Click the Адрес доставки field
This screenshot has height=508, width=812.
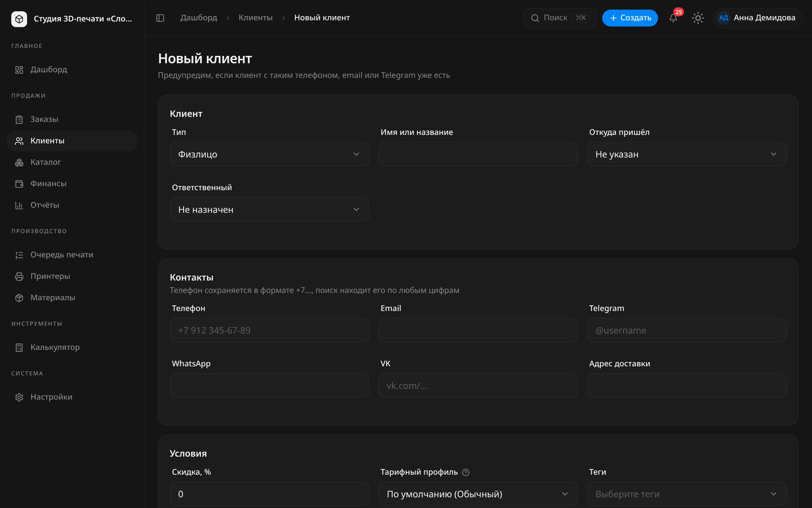point(687,385)
